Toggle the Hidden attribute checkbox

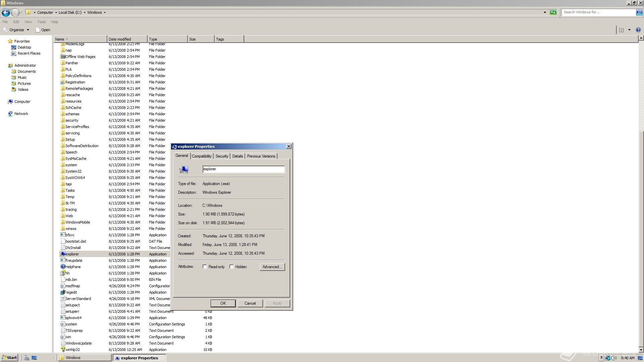pyautogui.click(x=231, y=267)
